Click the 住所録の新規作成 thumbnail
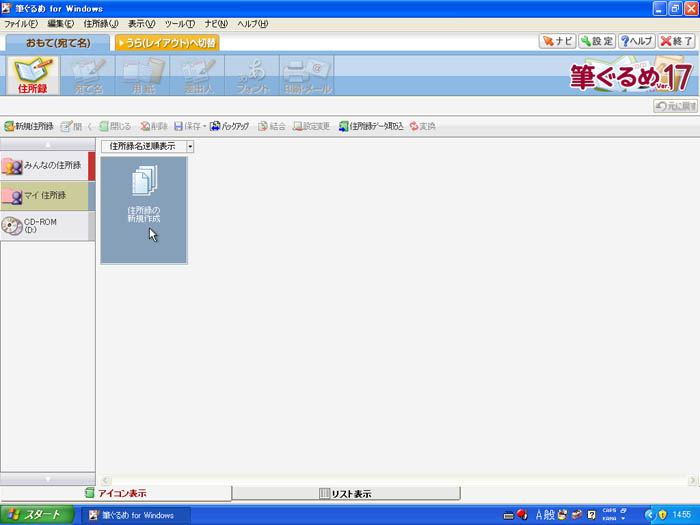 point(143,210)
